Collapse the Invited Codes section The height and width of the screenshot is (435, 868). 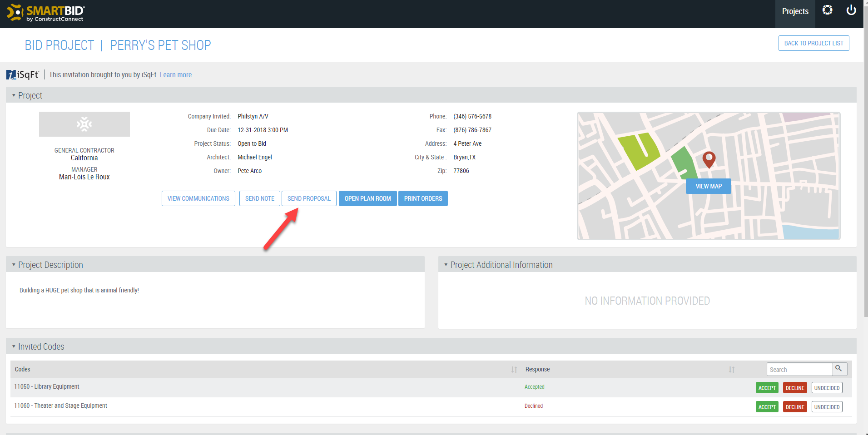[x=14, y=346]
